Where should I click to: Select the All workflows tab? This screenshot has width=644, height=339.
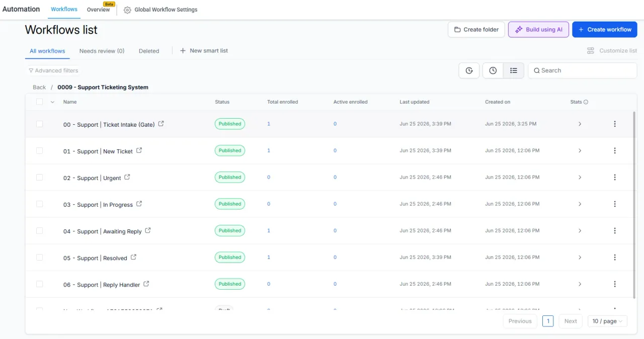click(47, 51)
